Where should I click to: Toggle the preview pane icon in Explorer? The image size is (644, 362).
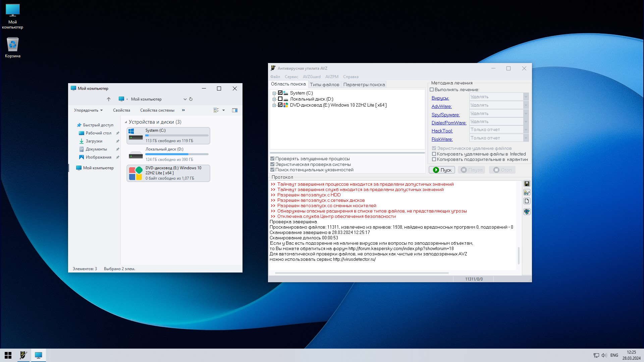point(235,110)
